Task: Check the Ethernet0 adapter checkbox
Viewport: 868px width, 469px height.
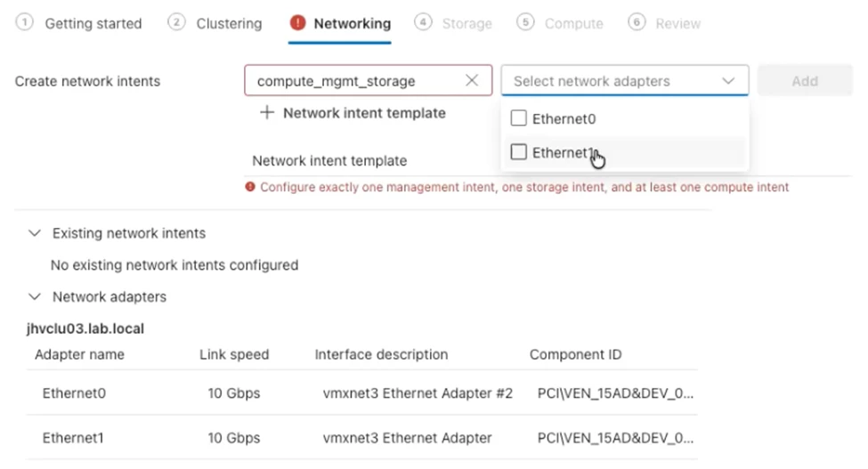Action: coord(519,118)
